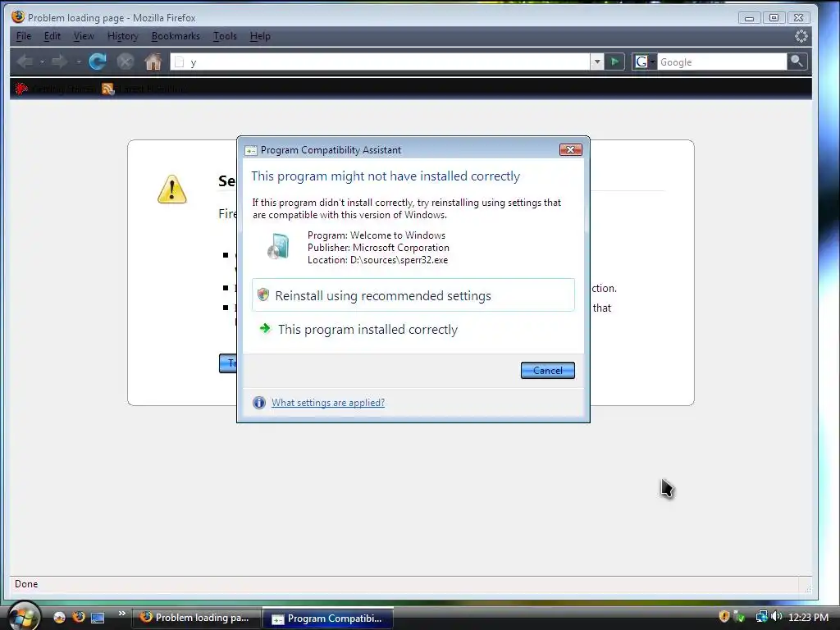
Task: Click the page icon in the address bar
Action: 180,62
